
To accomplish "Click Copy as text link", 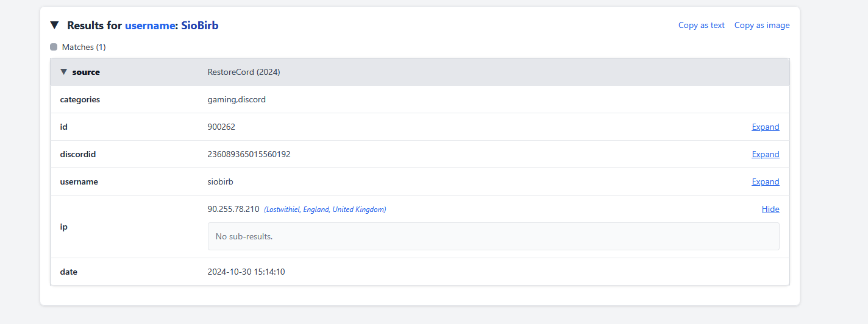I will coord(701,26).
